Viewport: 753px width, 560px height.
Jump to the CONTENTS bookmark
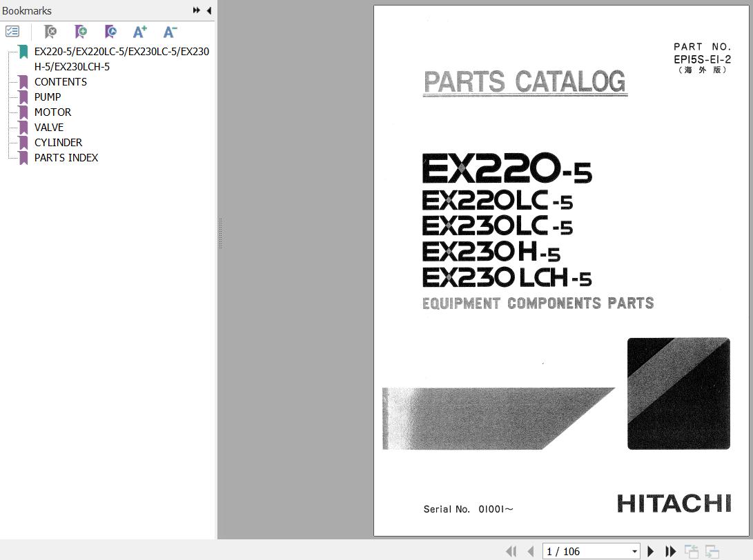61,81
